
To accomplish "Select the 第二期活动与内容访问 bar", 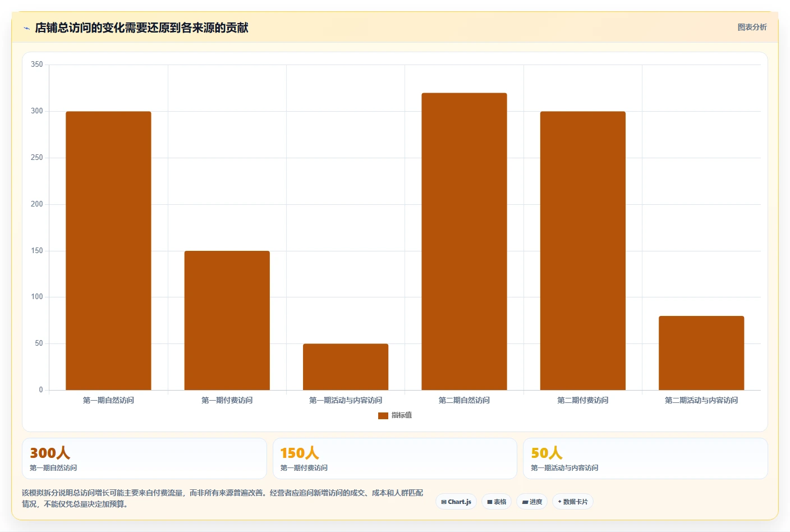I will [x=701, y=353].
